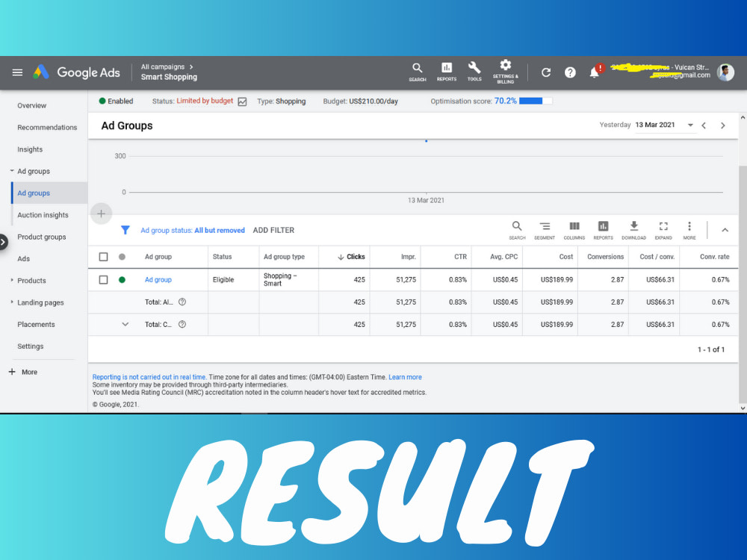Download the table data
This screenshot has height=560, width=747.
click(633, 230)
